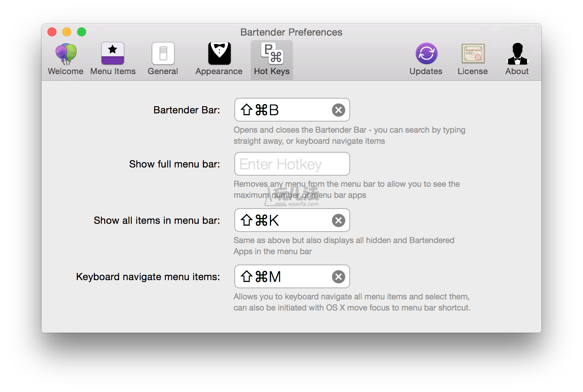
Task: Open the Welcome balloons icon
Action: point(66,54)
